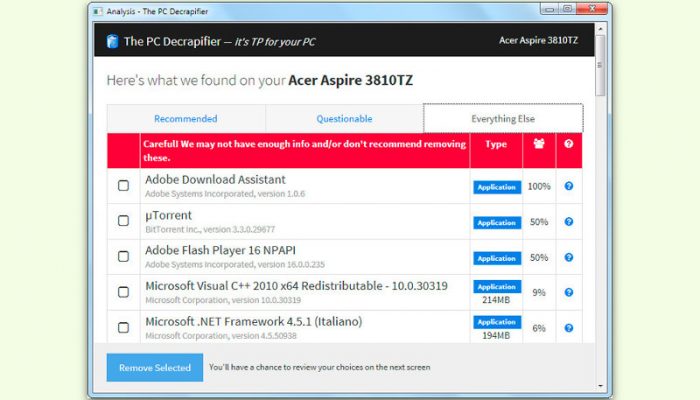Screen dimensions: 700x400
Task: Click the help icon for µTorrent
Action: [569, 222]
